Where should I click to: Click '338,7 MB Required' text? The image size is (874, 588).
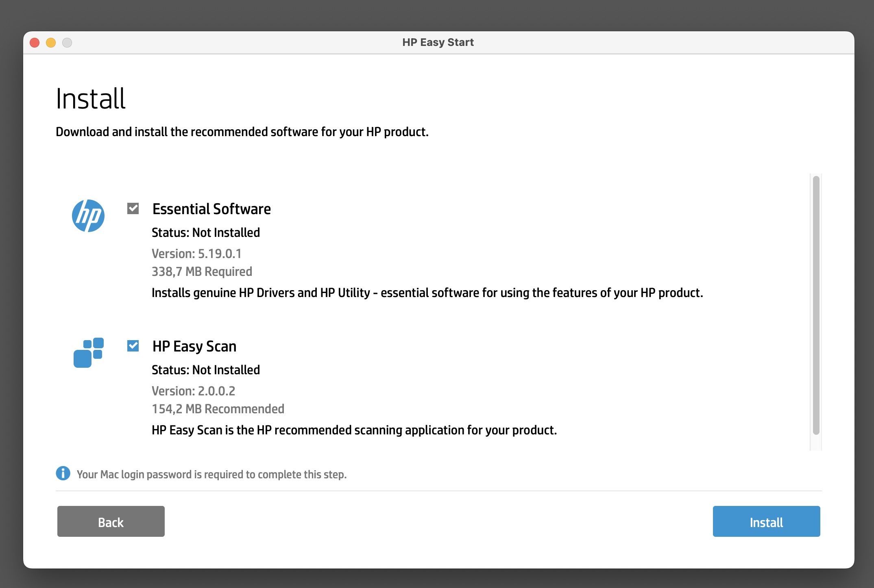click(202, 271)
